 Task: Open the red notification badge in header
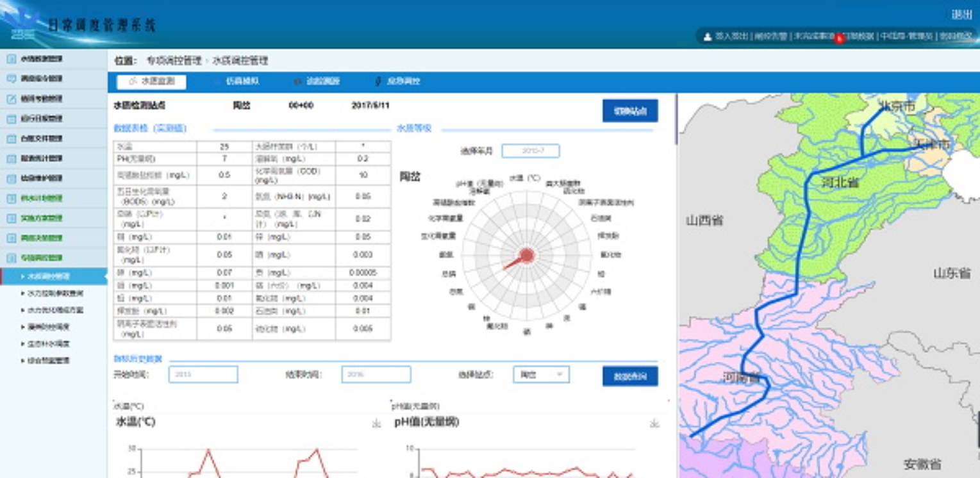(839, 38)
